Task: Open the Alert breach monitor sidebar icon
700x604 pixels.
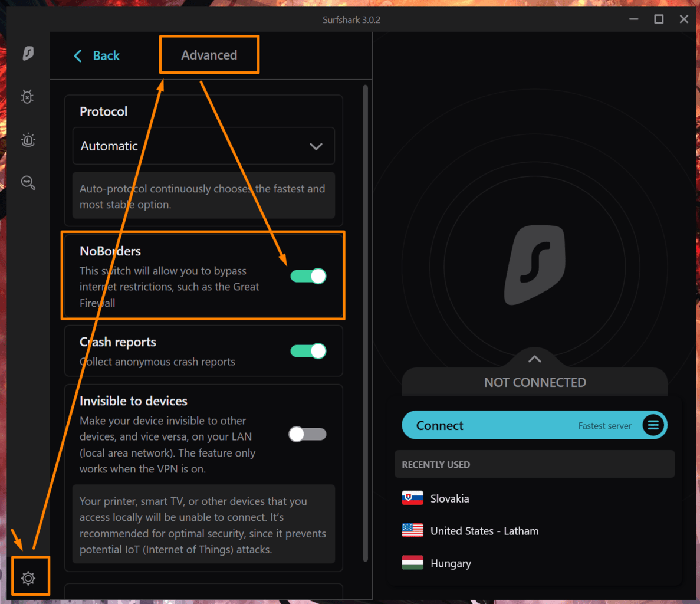Action: click(x=27, y=140)
